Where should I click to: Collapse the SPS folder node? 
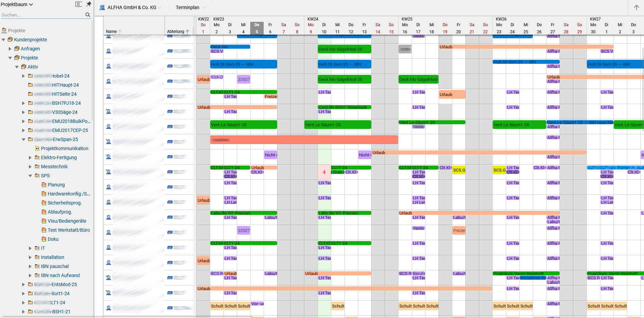tap(30, 176)
